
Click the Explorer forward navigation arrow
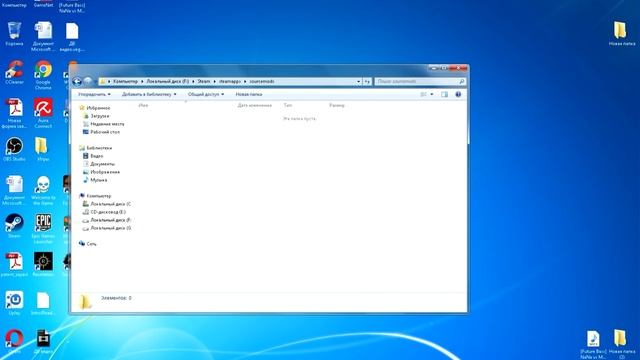(x=87, y=81)
